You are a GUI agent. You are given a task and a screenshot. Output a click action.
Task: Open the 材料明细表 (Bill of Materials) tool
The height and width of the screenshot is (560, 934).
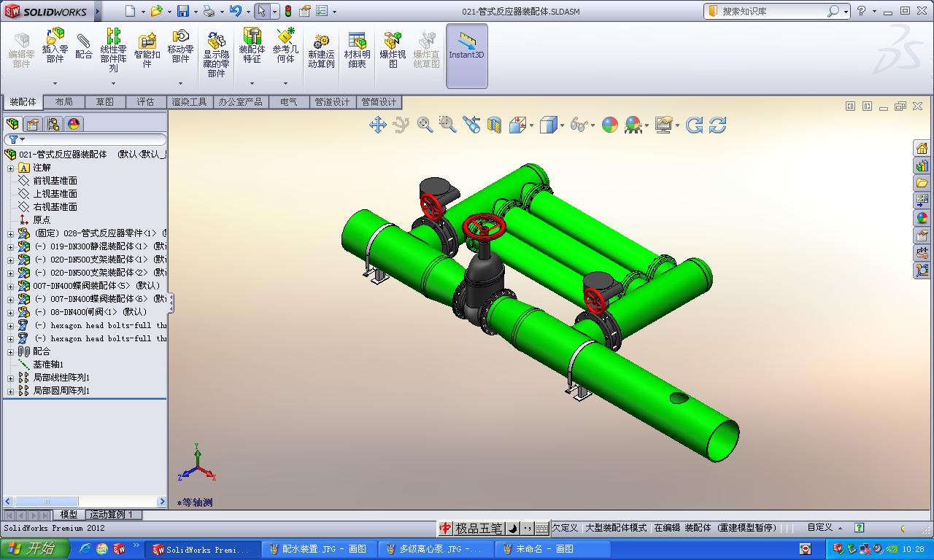click(x=357, y=50)
